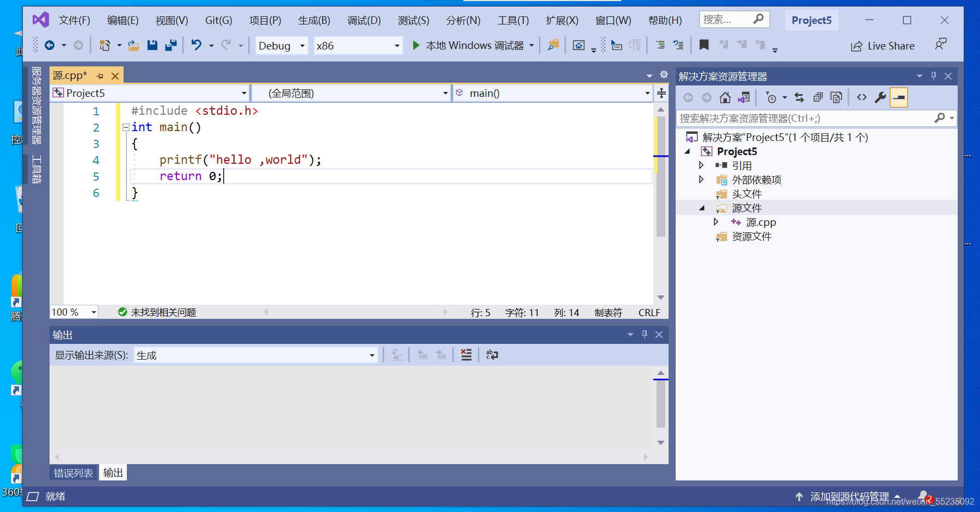Select 资源文件 folder in Solution Explorer
The image size is (980, 512).
coord(751,236)
